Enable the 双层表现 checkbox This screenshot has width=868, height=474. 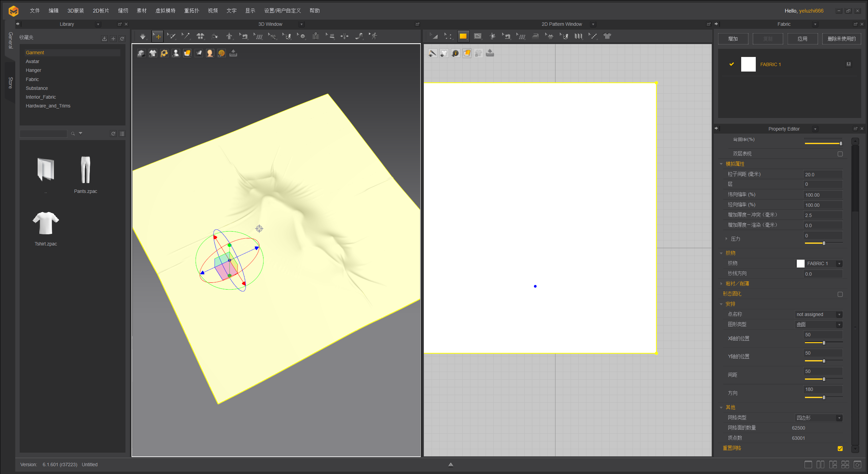tap(840, 154)
